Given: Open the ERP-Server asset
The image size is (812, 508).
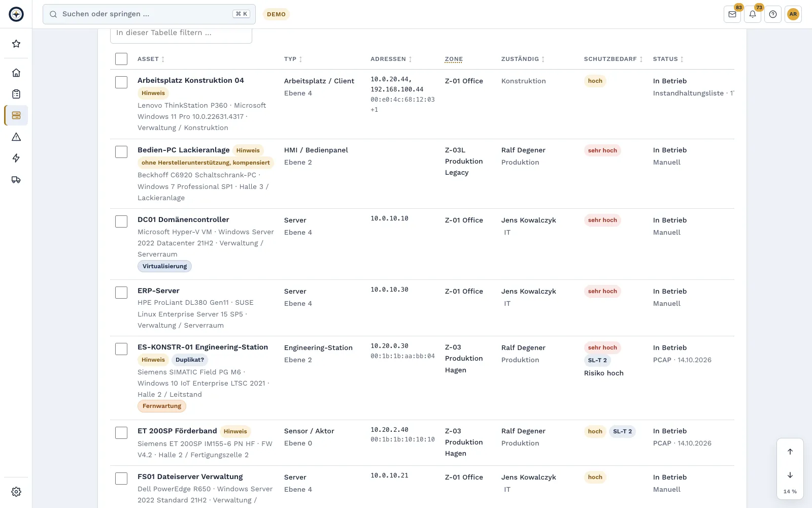Looking at the screenshot, I should [158, 291].
